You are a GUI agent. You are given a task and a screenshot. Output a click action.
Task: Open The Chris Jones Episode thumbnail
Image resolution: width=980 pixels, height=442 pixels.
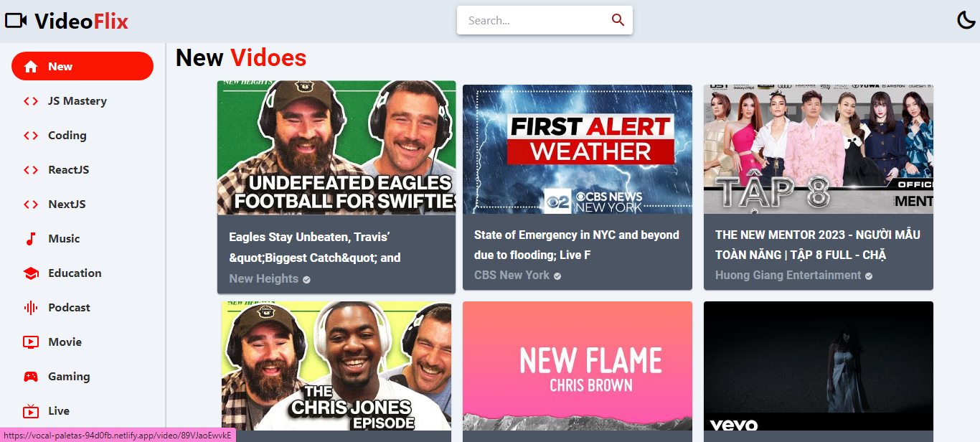tap(336, 366)
